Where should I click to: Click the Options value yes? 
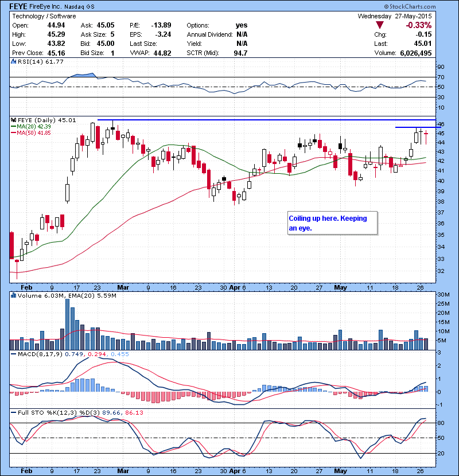(242, 25)
